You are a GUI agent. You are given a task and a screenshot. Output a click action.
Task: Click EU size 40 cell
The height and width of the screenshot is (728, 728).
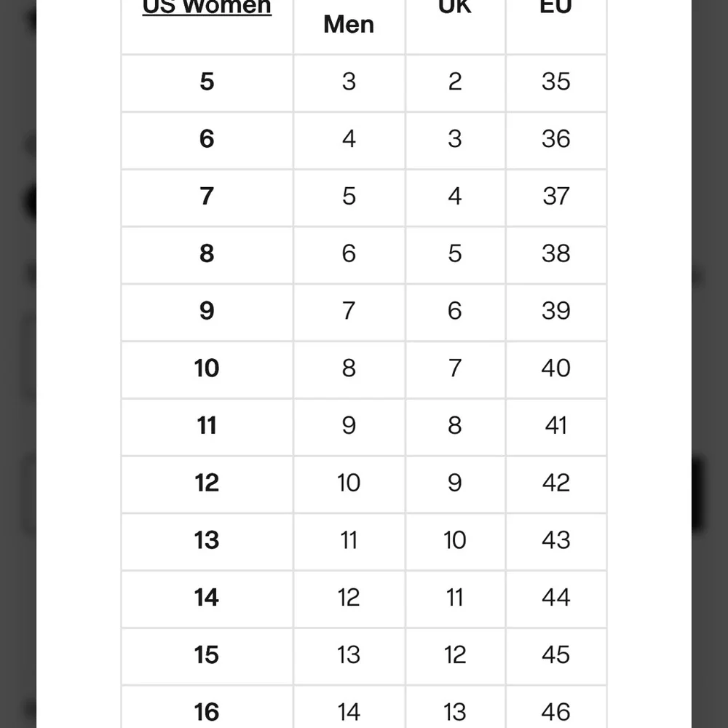[x=555, y=368]
